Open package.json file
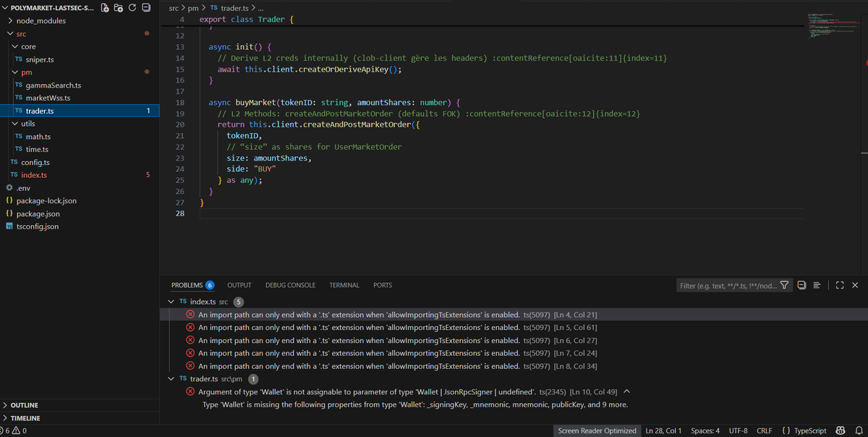Screen dimensions: 868x437 tap(38, 213)
